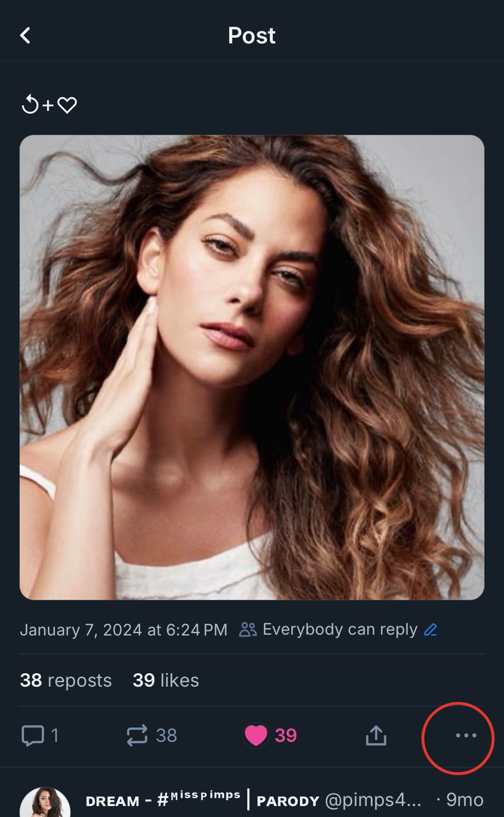The height and width of the screenshot is (817, 504).
Task: Click the reply speech bubble icon
Action: coord(33,735)
